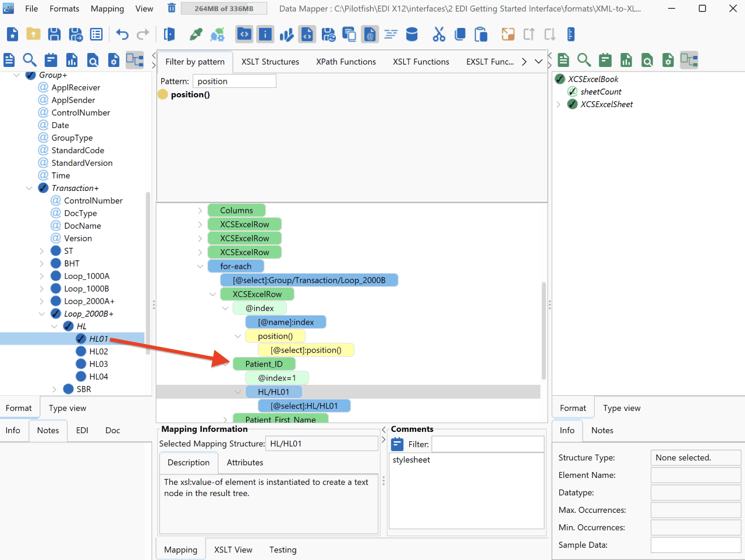This screenshot has height=560, width=745.
Task: Click the blue document icon in source panel toolbar
Action: [x=9, y=59]
